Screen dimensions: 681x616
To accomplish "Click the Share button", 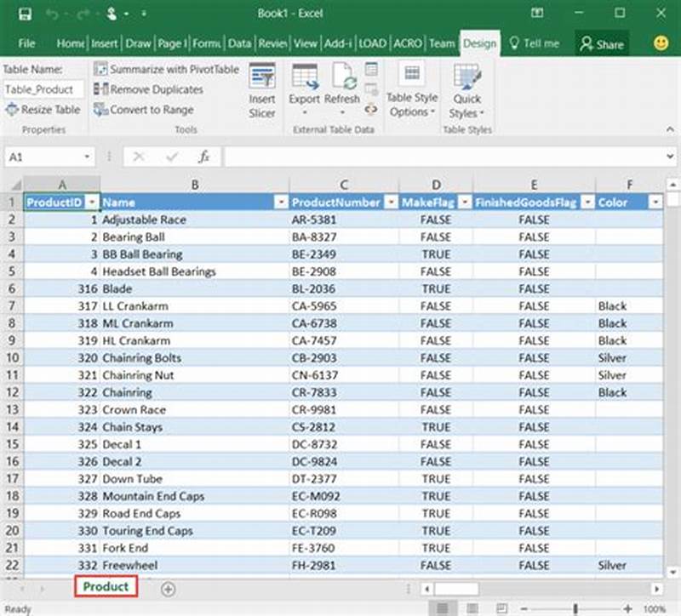I will (x=601, y=43).
